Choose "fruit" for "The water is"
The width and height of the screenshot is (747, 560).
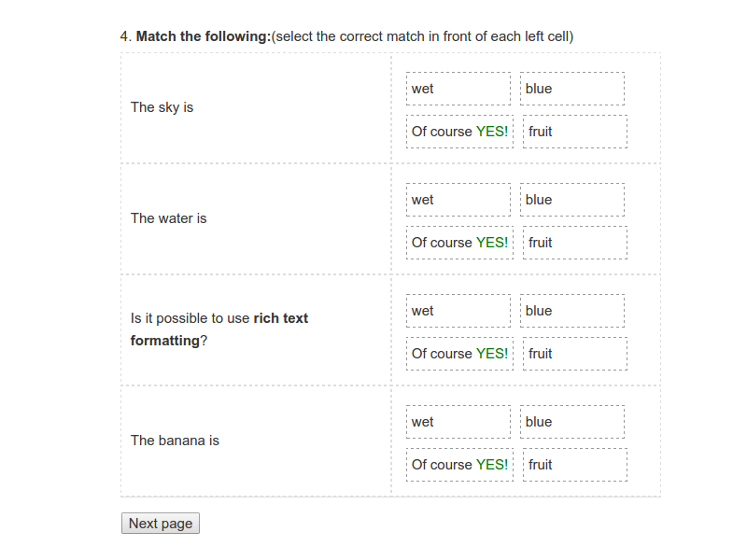(574, 243)
